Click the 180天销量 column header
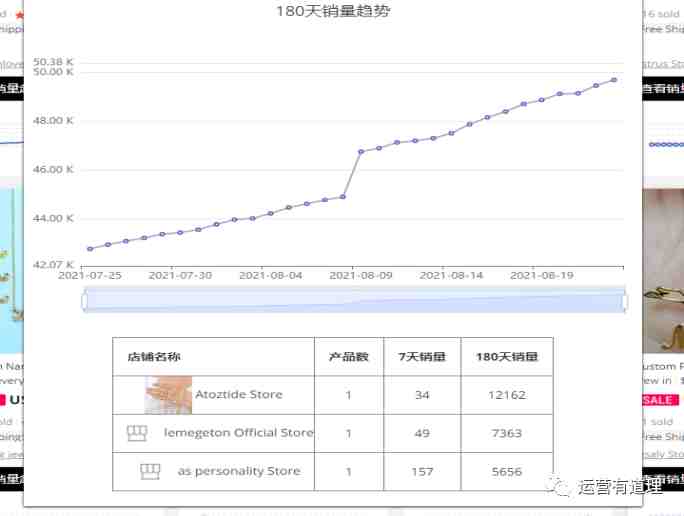The height and width of the screenshot is (516, 684). click(x=506, y=357)
